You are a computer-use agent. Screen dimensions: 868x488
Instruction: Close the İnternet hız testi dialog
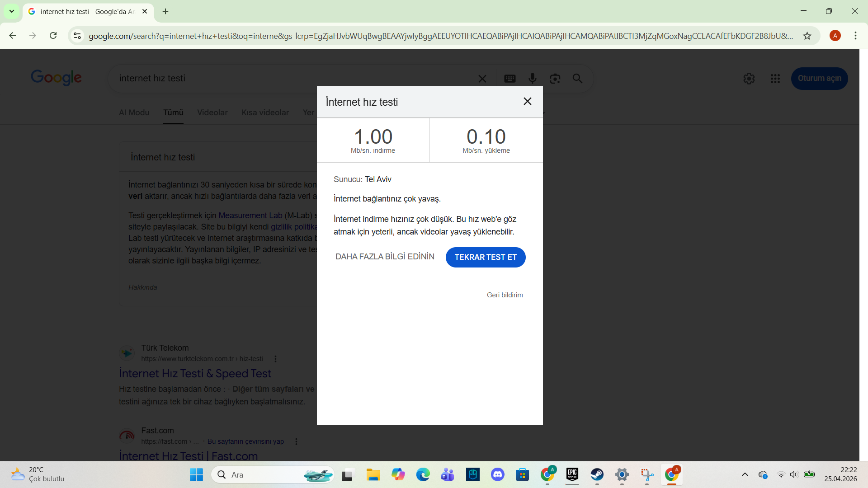coord(527,101)
